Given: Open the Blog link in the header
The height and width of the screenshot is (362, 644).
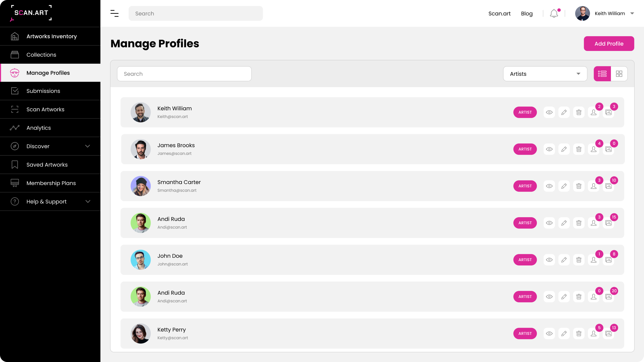Looking at the screenshot, I should pyautogui.click(x=527, y=13).
